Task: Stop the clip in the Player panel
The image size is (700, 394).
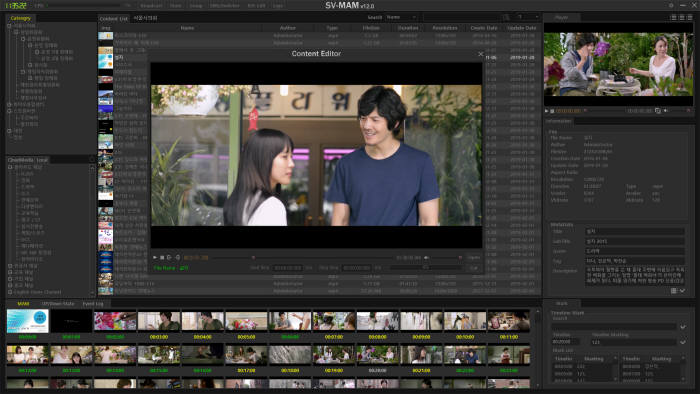Action: coord(552,111)
